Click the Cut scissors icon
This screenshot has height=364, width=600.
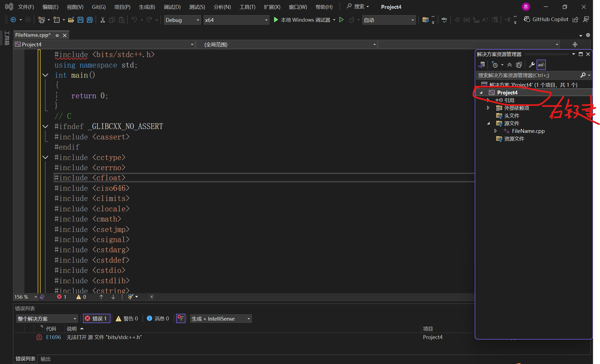[102, 20]
